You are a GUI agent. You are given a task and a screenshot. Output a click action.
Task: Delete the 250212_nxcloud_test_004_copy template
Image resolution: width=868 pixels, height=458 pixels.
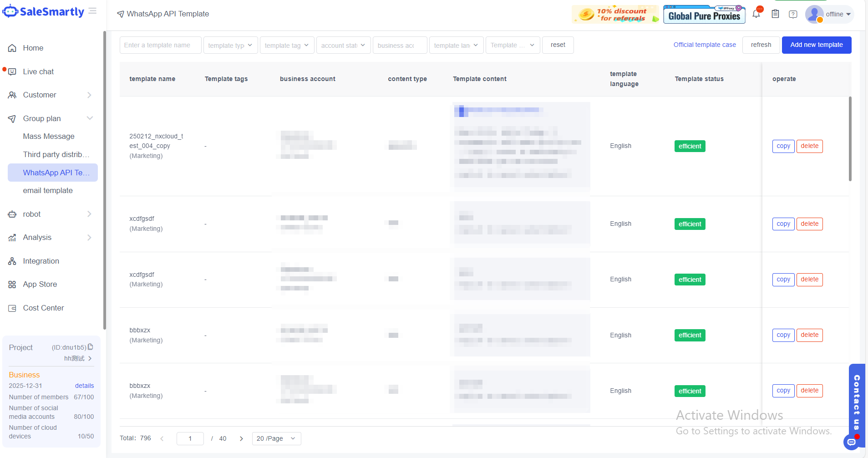pyautogui.click(x=809, y=146)
